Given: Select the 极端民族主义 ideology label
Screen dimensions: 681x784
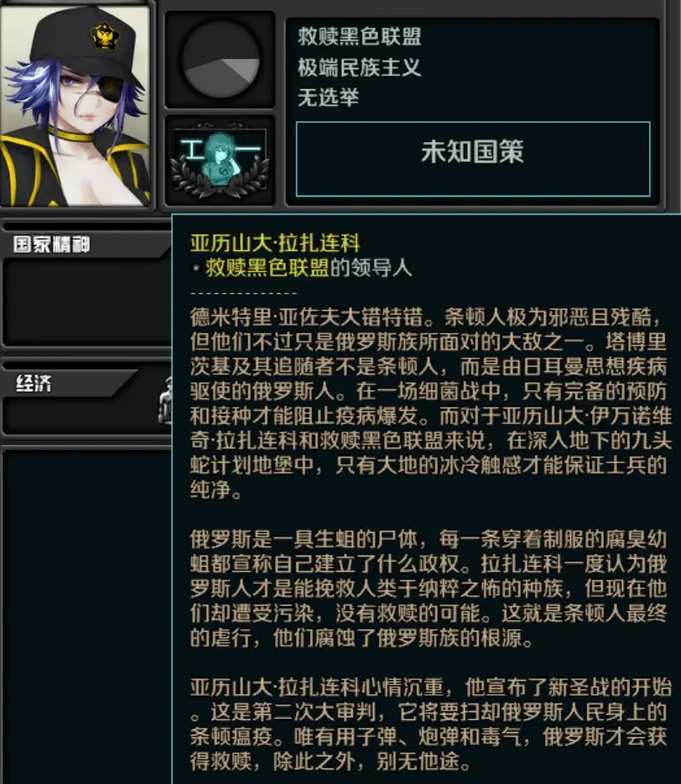Looking at the screenshot, I should point(359,67).
